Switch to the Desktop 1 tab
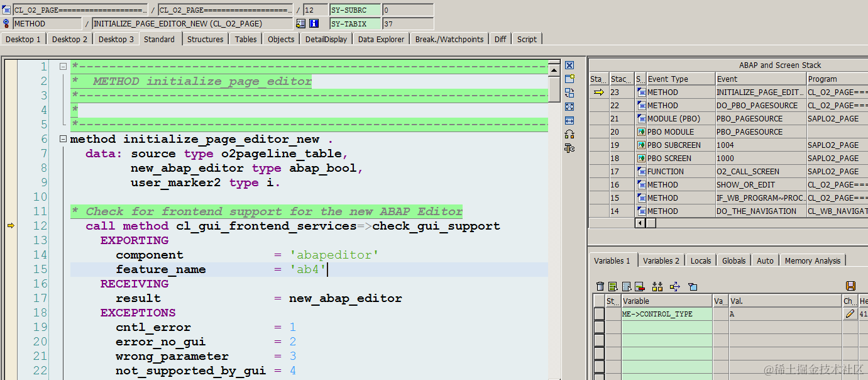The height and width of the screenshot is (380, 868). [x=23, y=39]
